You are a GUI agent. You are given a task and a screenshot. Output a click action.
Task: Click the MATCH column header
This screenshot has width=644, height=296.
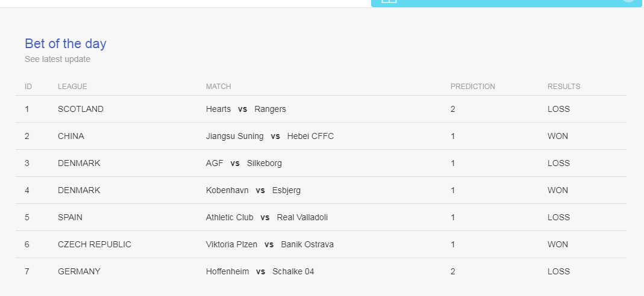click(x=219, y=87)
